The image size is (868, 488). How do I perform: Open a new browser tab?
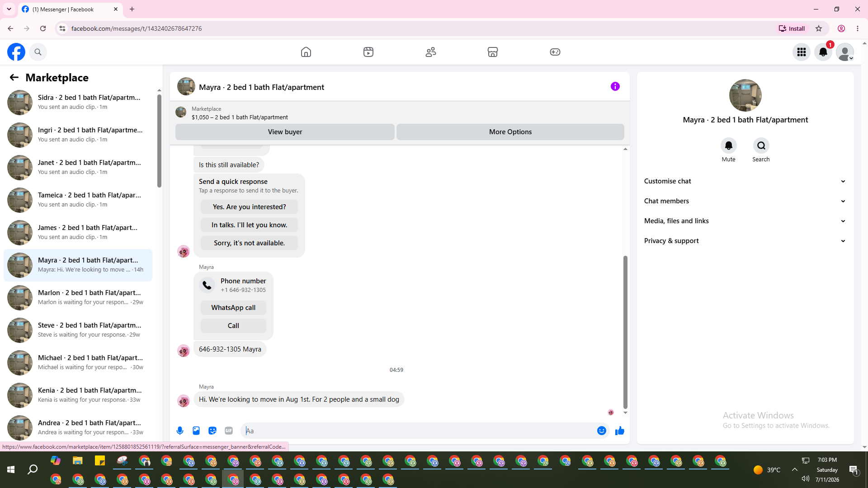click(x=132, y=9)
